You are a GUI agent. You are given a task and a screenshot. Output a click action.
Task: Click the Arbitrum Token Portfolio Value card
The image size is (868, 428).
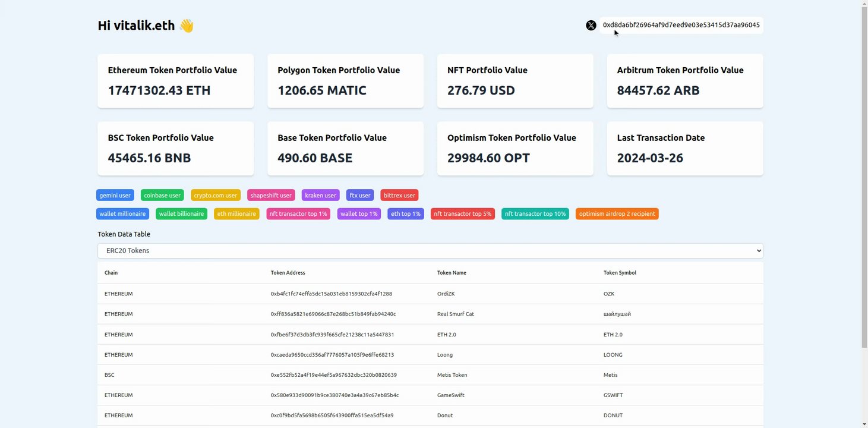click(x=685, y=81)
